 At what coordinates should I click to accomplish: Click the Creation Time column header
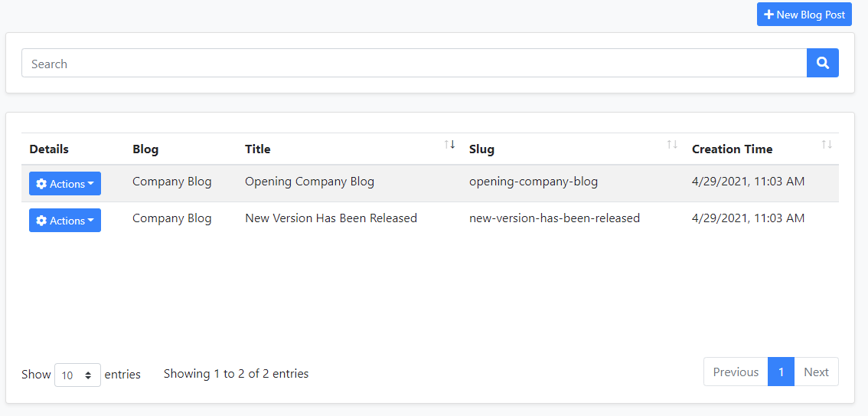(732, 149)
